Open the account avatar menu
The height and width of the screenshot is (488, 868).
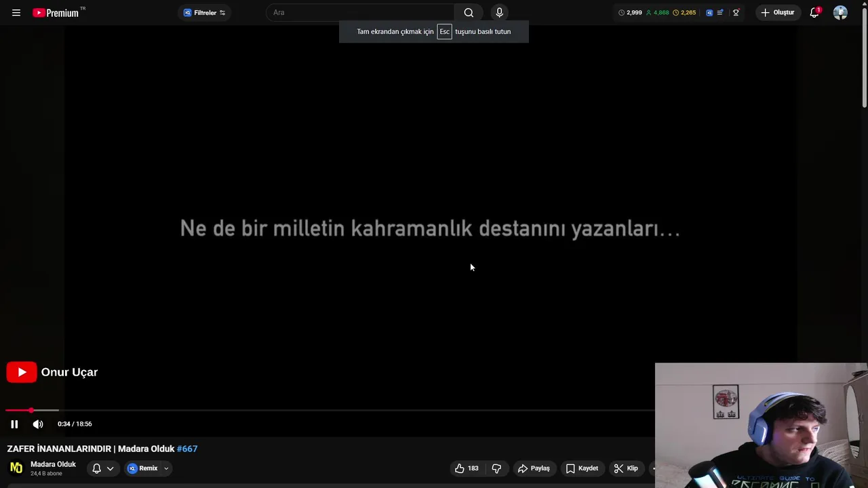click(x=840, y=12)
